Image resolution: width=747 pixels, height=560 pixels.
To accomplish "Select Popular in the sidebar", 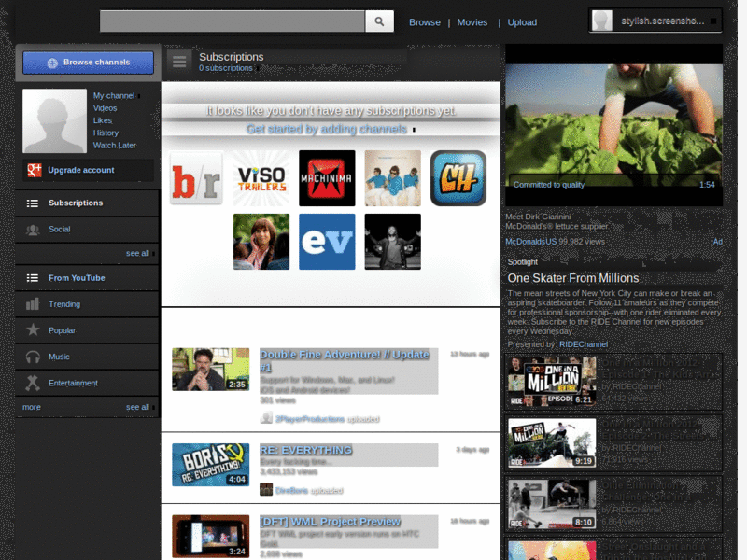I will point(87,330).
